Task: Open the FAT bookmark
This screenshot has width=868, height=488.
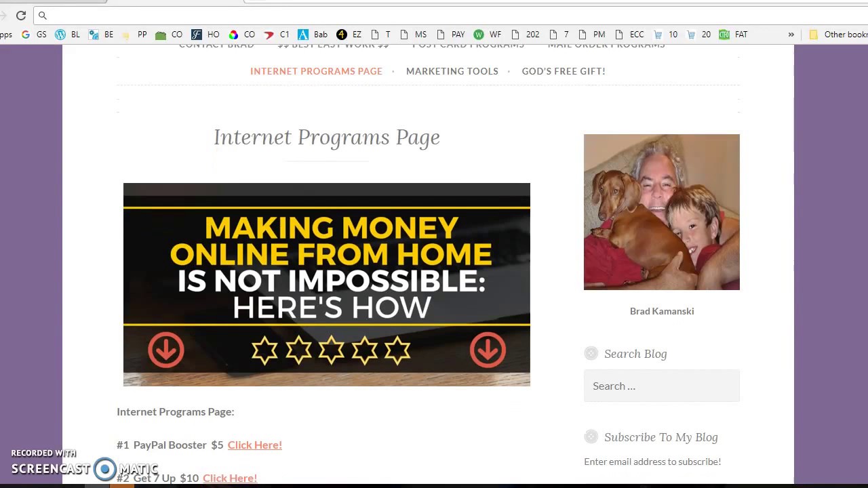Action: [733, 34]
